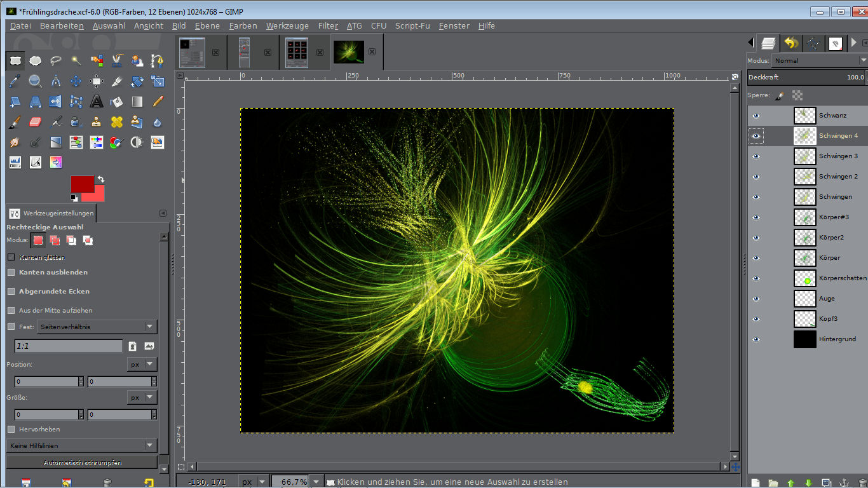Select the Scissors Select tool
This screenshot has height=488, width=868.
[x=117, y=61]
